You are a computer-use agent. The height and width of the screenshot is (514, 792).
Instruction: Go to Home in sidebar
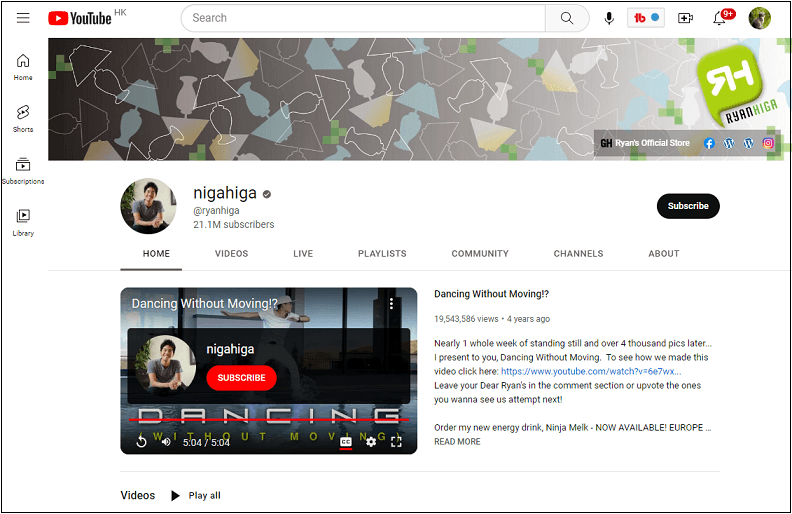click(x=23, y=67)
